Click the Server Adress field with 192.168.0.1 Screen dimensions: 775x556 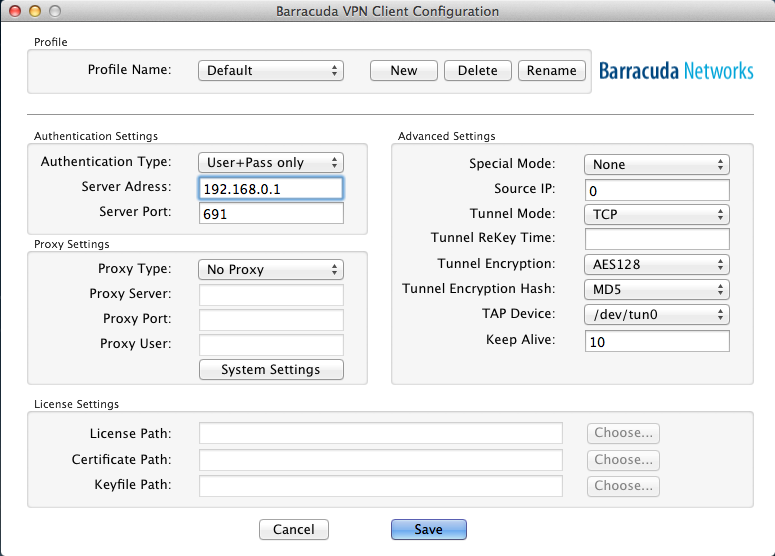pyautogui.click(x=271, y=189)
